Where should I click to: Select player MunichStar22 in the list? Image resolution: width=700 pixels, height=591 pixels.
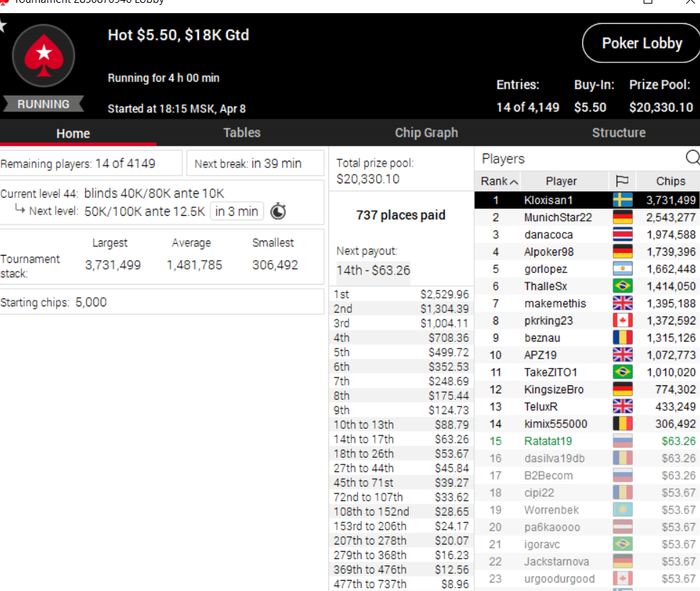point(587,217)
